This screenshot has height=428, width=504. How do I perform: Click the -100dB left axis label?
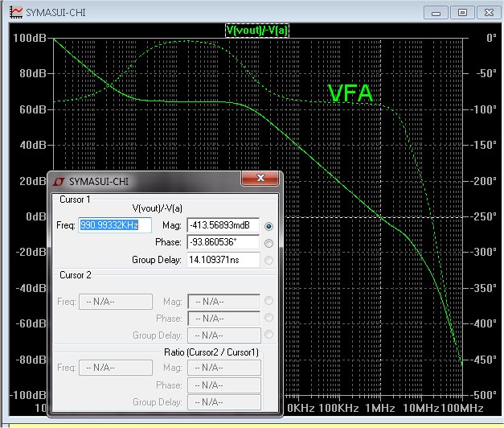[28, 395]
